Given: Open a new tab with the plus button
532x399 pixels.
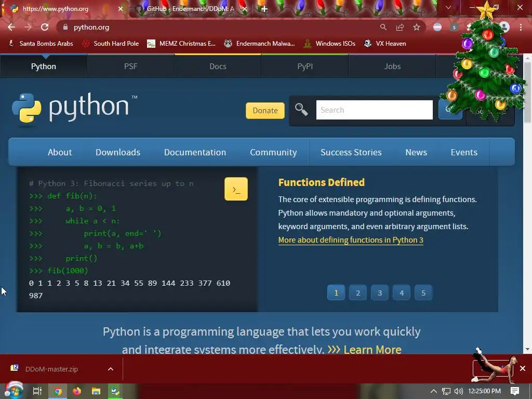Looking at the screenshot, I should coord(264,9).
